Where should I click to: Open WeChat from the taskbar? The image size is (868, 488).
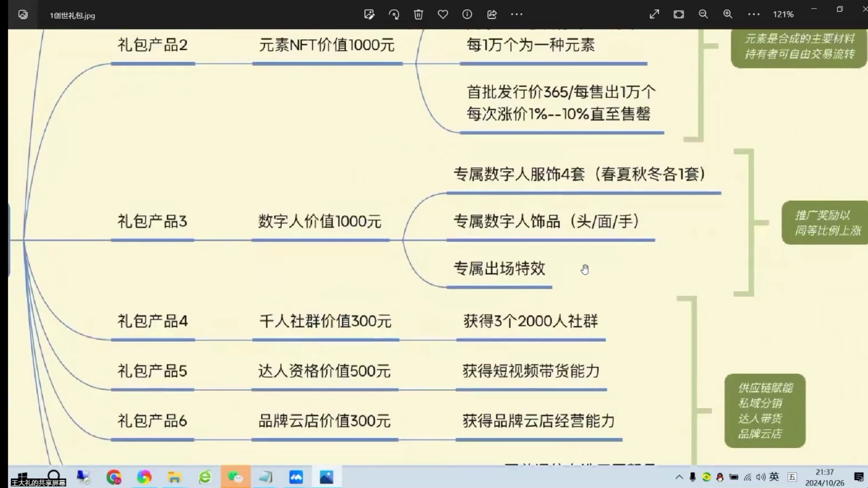tap(235, 477)
